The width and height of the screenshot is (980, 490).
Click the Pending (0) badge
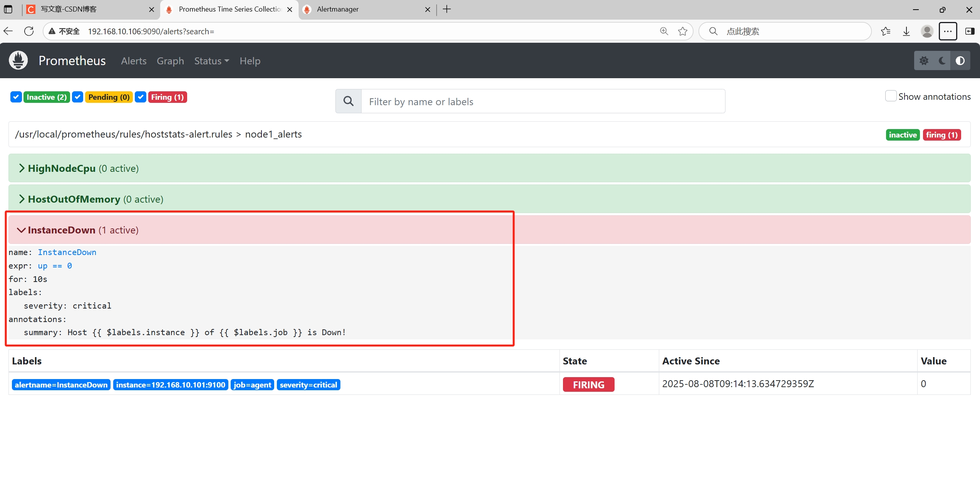click(109, 97)
